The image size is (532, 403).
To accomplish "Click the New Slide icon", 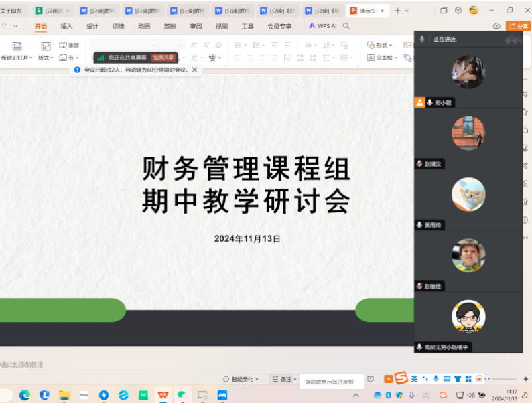I will click(17, 46).
